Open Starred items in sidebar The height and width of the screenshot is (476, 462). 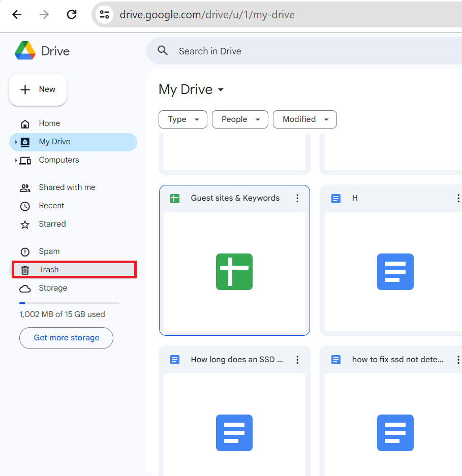(x=73, y=224)
